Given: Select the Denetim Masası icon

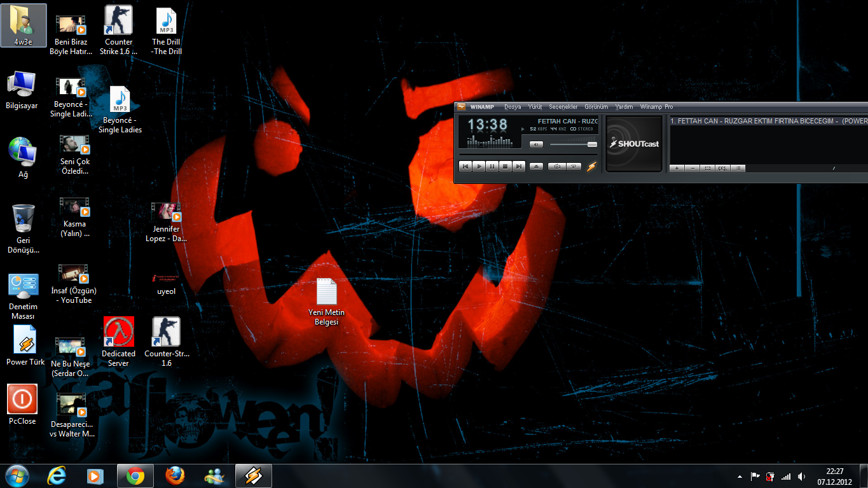Looking at the screenshot, I should pos(23,296).
